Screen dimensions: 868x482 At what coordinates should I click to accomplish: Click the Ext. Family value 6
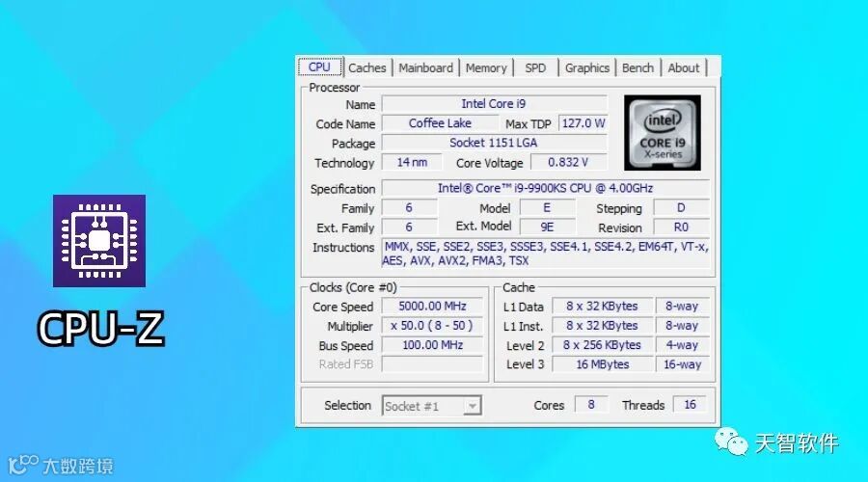(x=409, y=228)
